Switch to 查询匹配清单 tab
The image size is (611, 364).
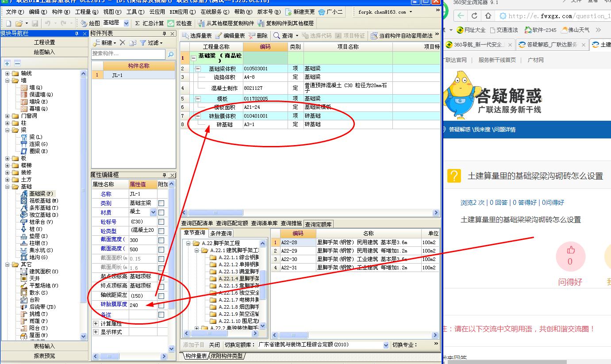tap(197, 223)
